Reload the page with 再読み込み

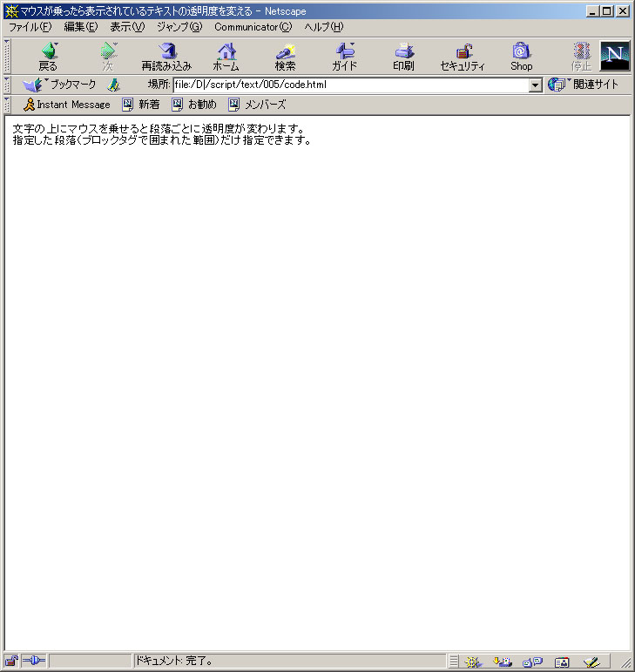click(x=166, y=57)
